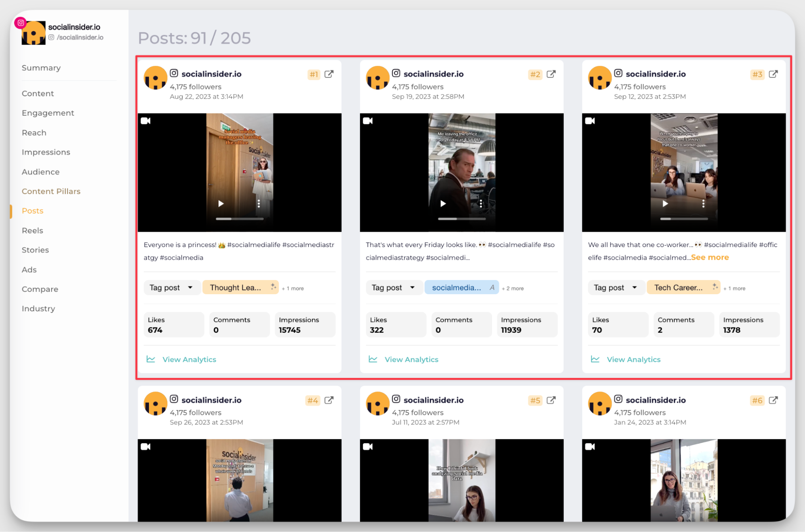This screenshot has height=532, width=805.
Task: Click Instagram icon beside post #2 account name
Action: click(396, 73)
